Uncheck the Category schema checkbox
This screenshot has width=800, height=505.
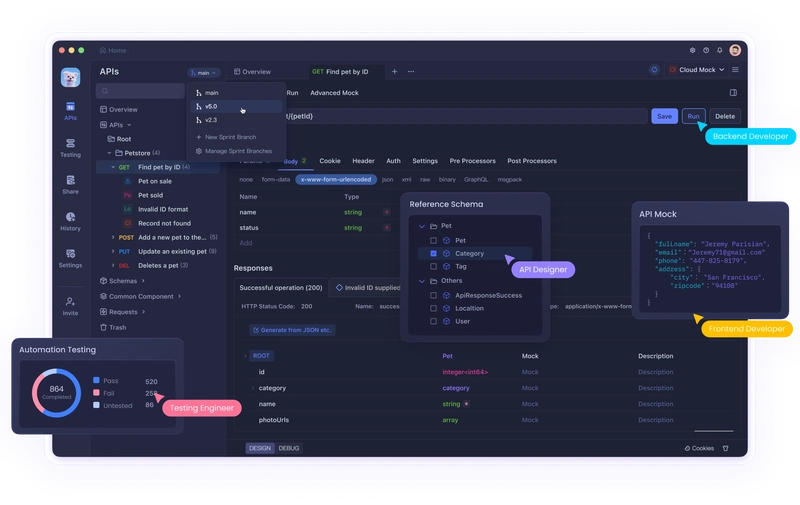pos(433,254)
